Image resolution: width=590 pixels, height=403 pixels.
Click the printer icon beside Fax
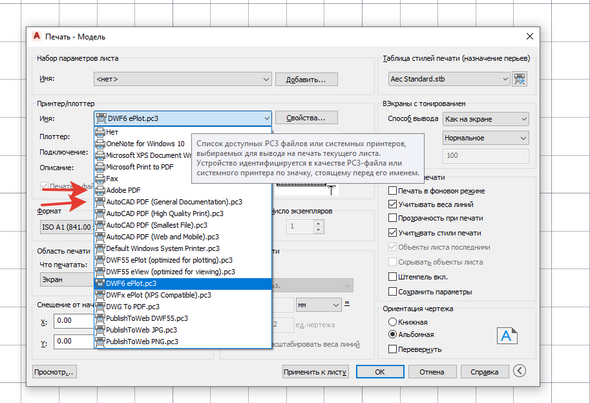[x=100, y=178]
